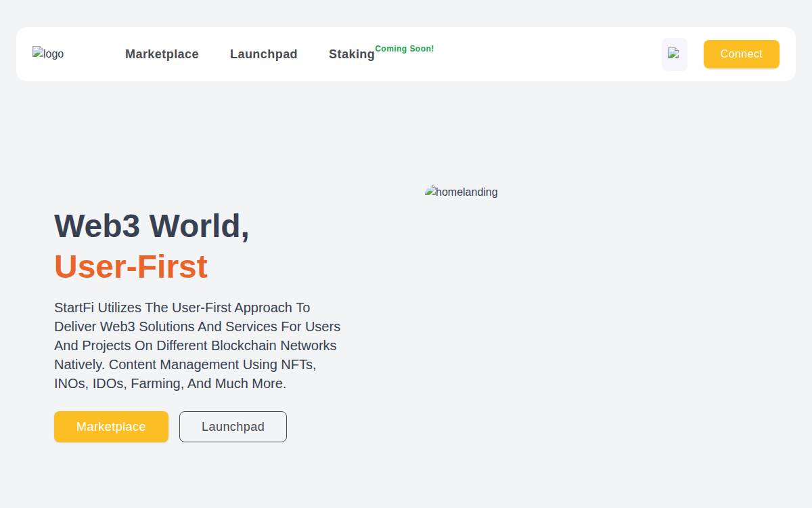Image resolution: width=812 pixels, height=508 pixels.
Task: Select the Staking nav item
Action: point(352,54)
